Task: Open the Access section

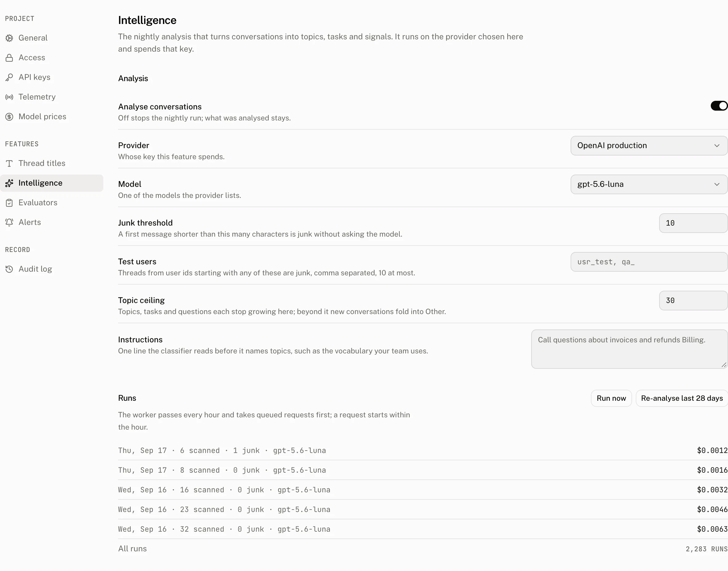Action: click(52, 58)
